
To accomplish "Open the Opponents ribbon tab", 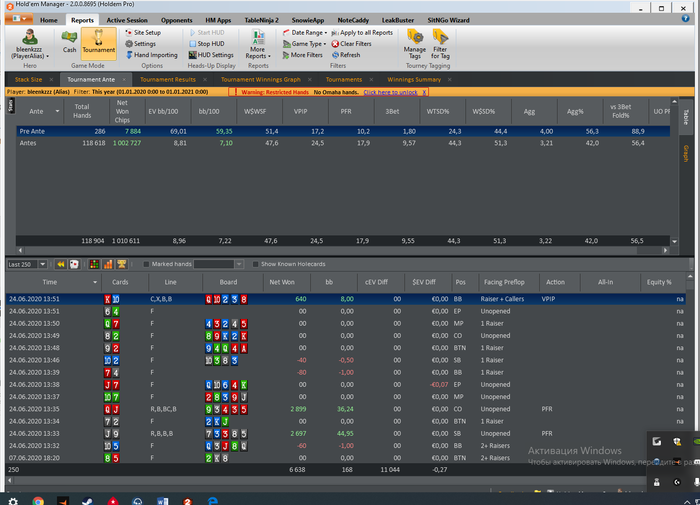I will pos(176,20).
